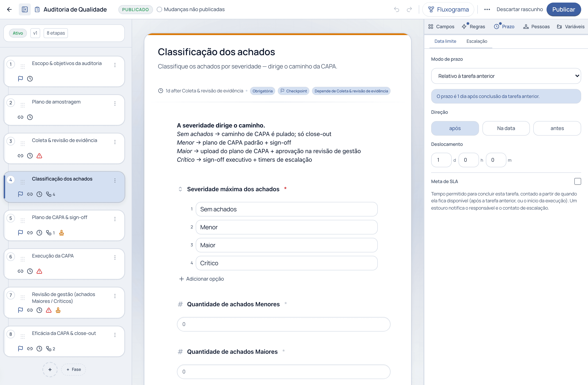Open the Pessoas tab
Viewport: 588px width, 385px height.
click(x=536, y=27)
